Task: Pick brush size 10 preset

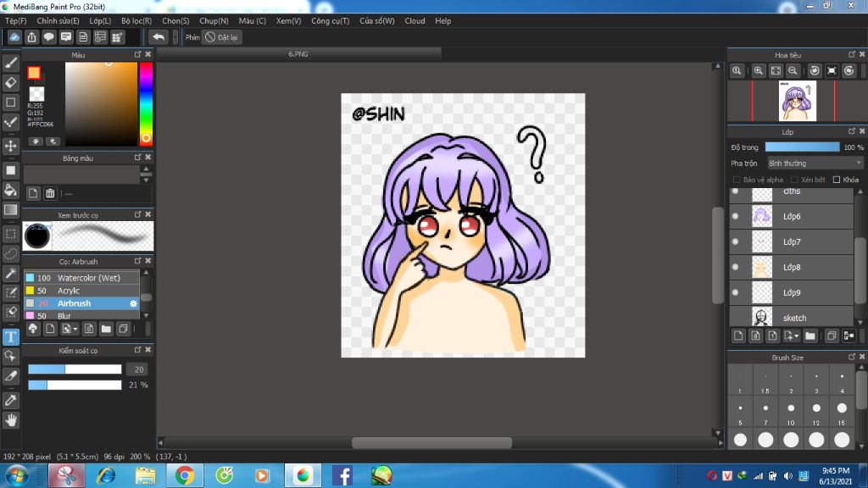Action: point(791,413)
